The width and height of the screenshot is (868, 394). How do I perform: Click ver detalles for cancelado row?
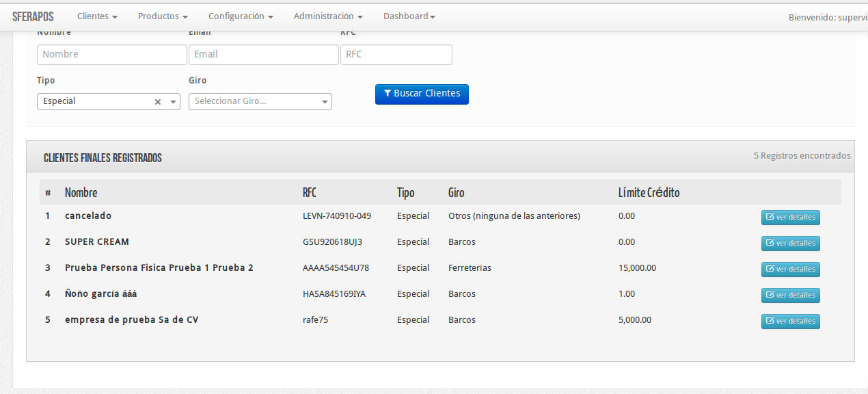click(790, 218)
